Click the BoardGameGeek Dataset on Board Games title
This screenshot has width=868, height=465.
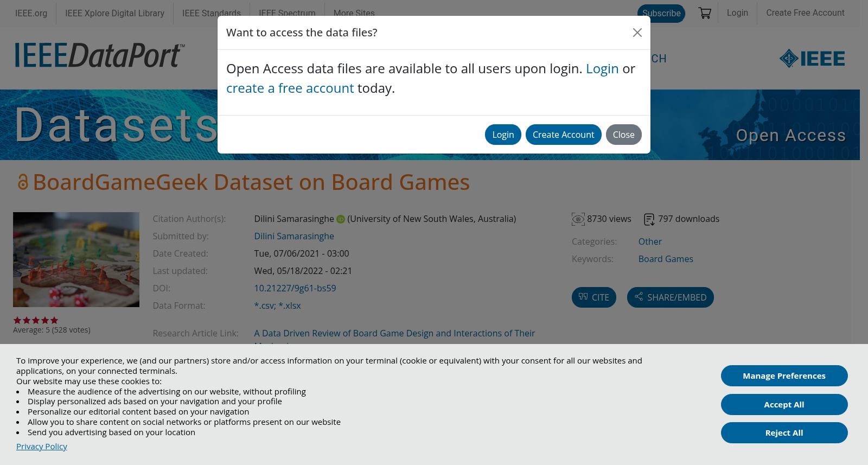coord(251,182)
